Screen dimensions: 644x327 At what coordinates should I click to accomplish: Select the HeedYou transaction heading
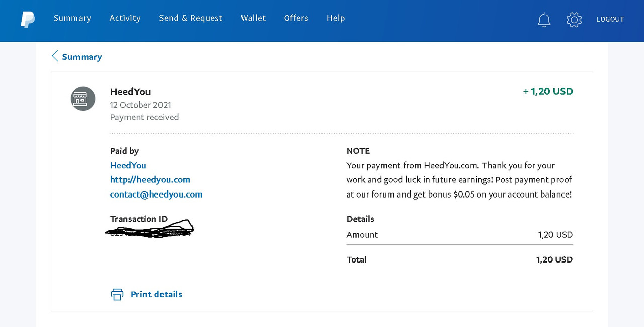(130, 92)
